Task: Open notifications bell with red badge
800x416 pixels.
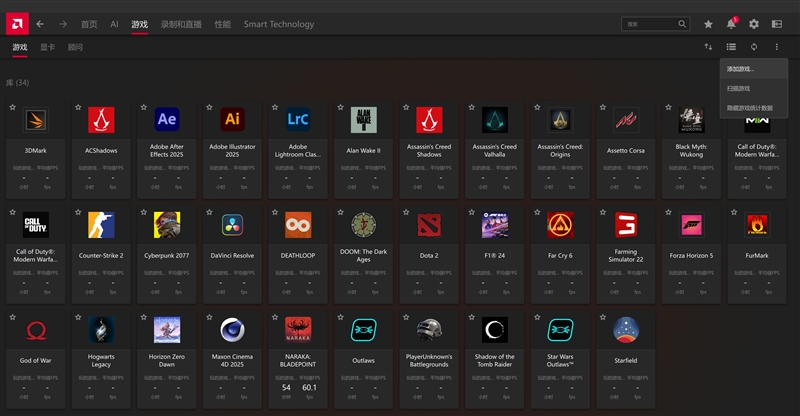Action: coord(732,23)
